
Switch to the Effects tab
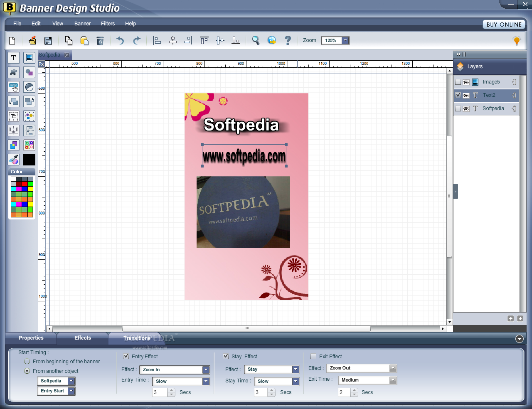(83, 338)
